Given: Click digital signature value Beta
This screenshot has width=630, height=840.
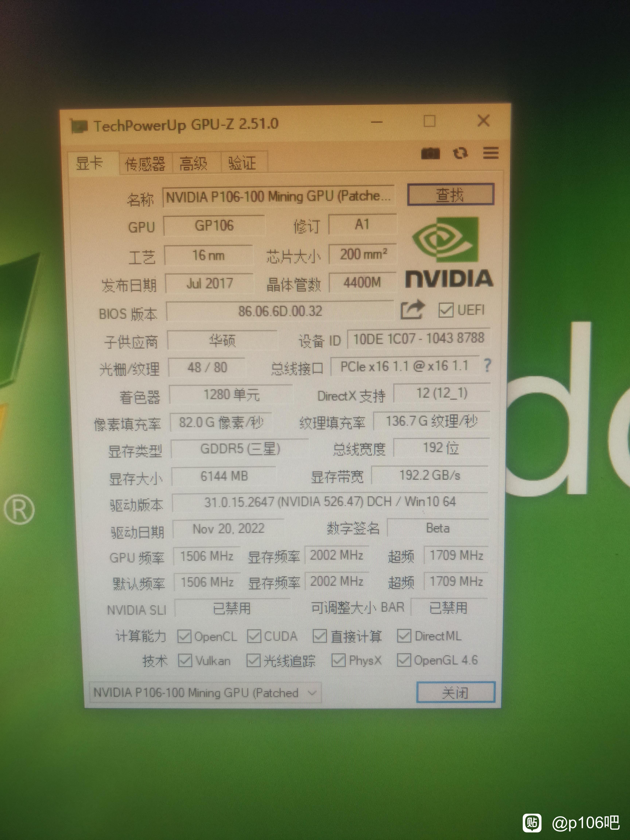Looking at the screenshot, I should pyautogui.click(x=438, y=528).
